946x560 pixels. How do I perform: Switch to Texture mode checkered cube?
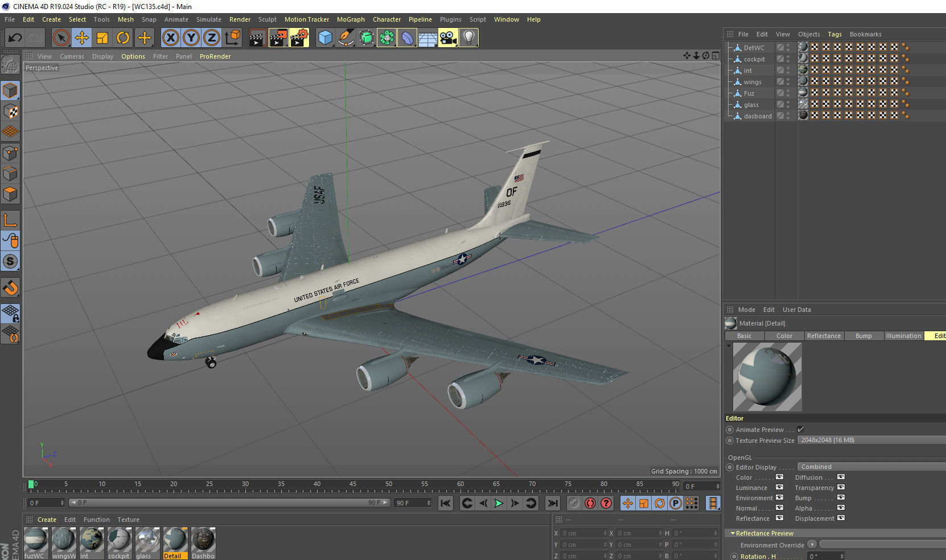click(10, 111)
